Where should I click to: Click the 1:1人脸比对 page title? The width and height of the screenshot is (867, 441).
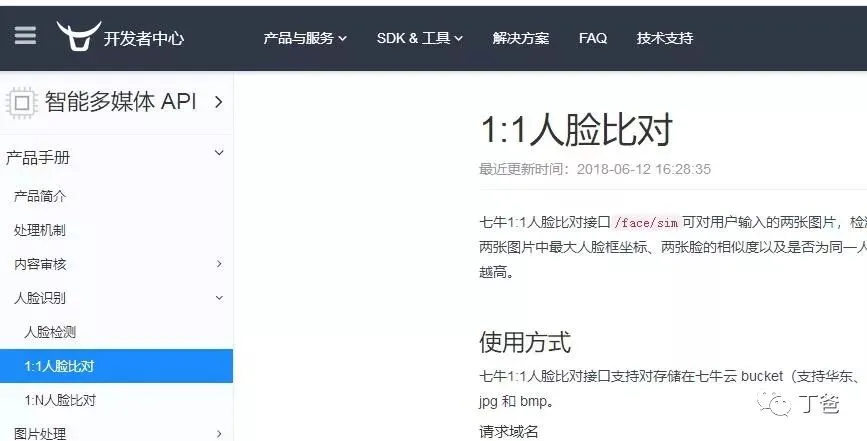(576, 130)
